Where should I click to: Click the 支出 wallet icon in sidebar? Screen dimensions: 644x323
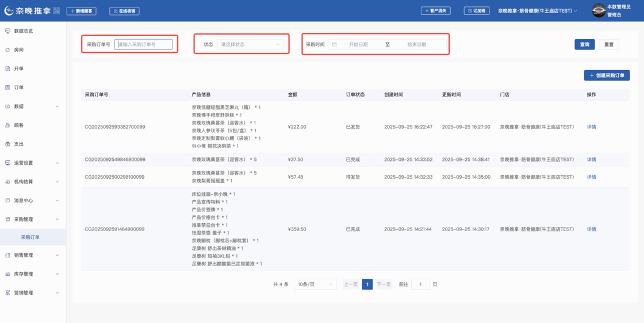click(7, 144)
